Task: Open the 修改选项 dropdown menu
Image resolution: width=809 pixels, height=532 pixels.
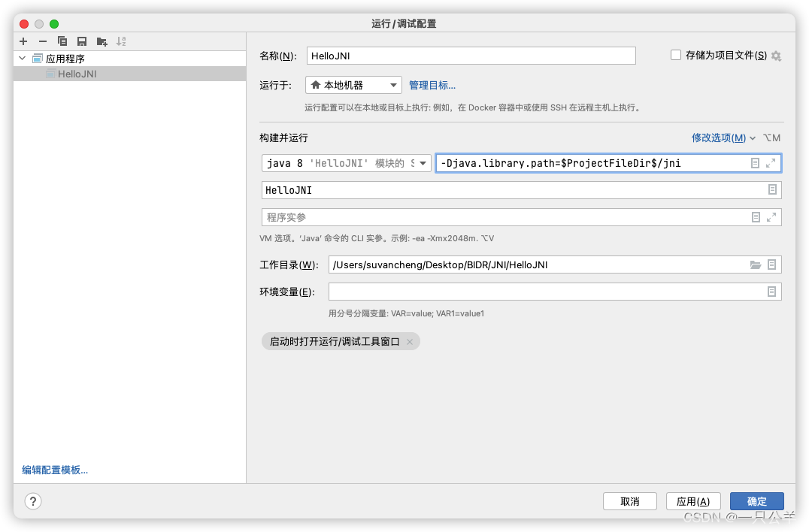Action: point(719,138)
